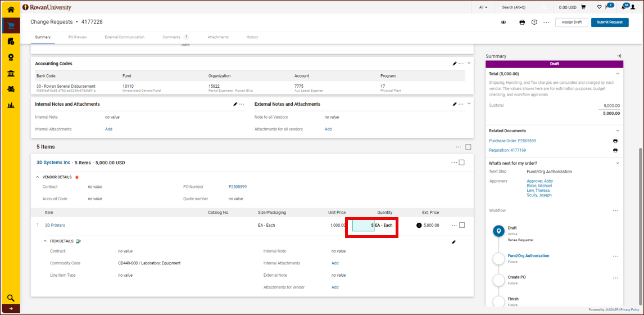Collapse External Notes section chevron
This screenshot has height=315, width=644.
point(469,103)
